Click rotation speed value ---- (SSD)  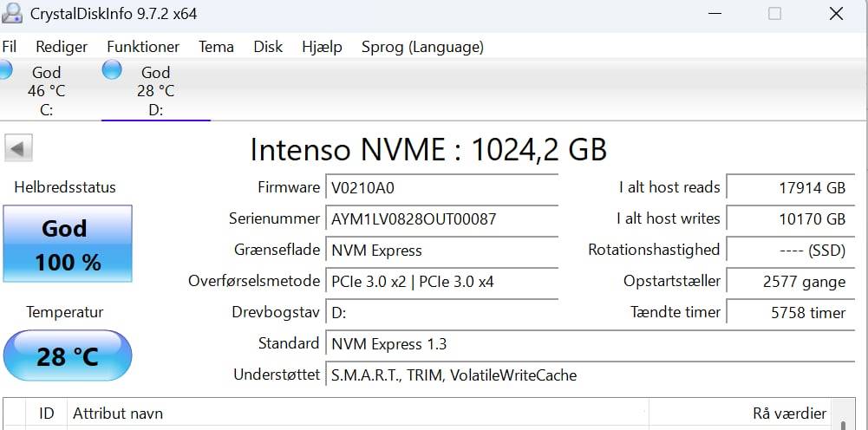(x=791, y=251)
